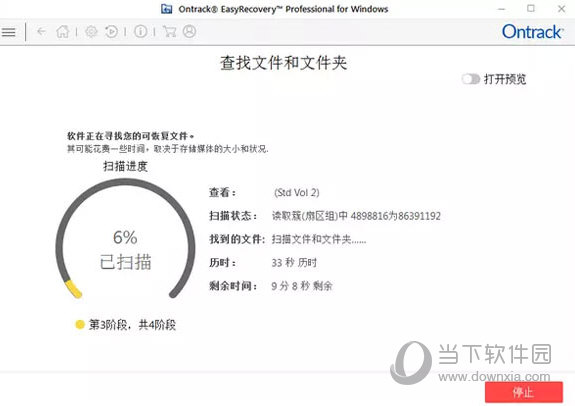Click the scan status sector count text

[356, 216]
